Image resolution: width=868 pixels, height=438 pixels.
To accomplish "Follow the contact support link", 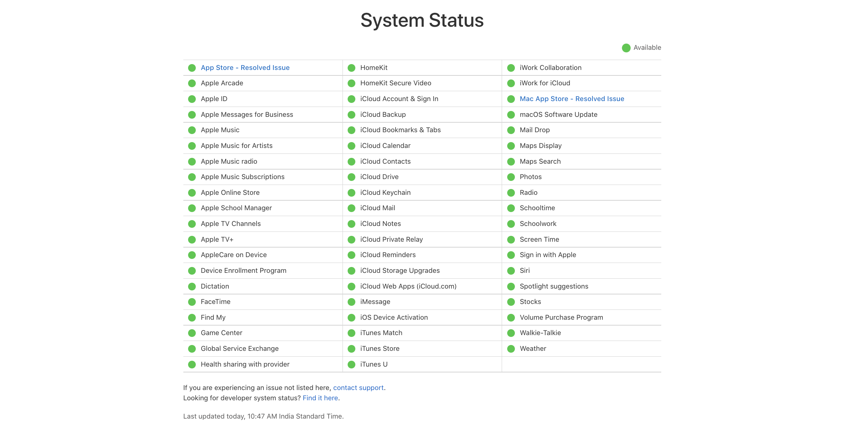I will tap(358, 388).
